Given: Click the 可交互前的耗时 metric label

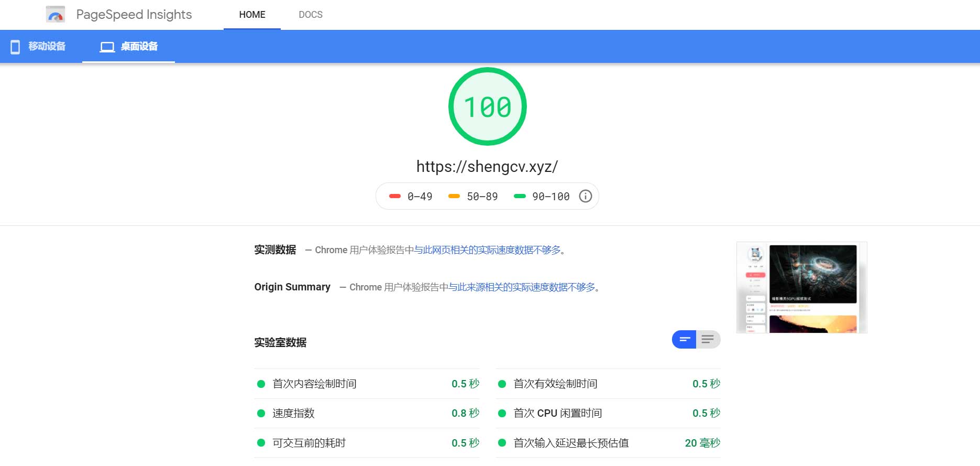Looking at the screenshot, I should click(x=309, y=443).
